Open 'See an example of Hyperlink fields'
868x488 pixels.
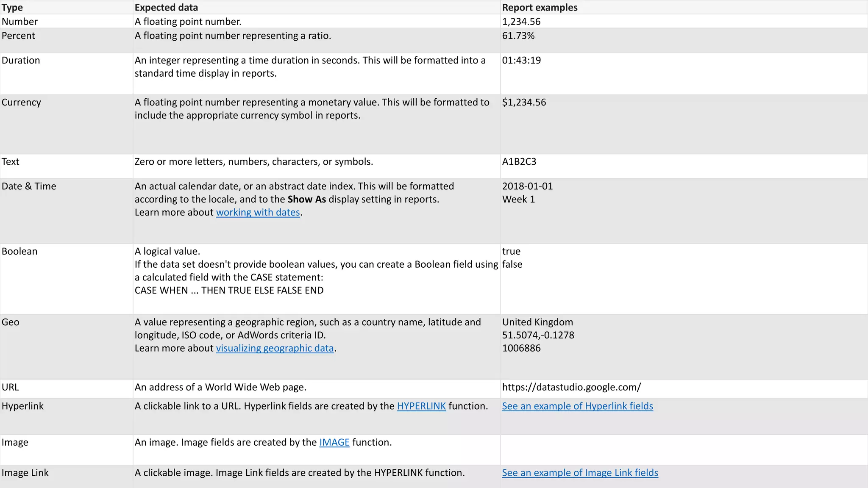(577, 406)
